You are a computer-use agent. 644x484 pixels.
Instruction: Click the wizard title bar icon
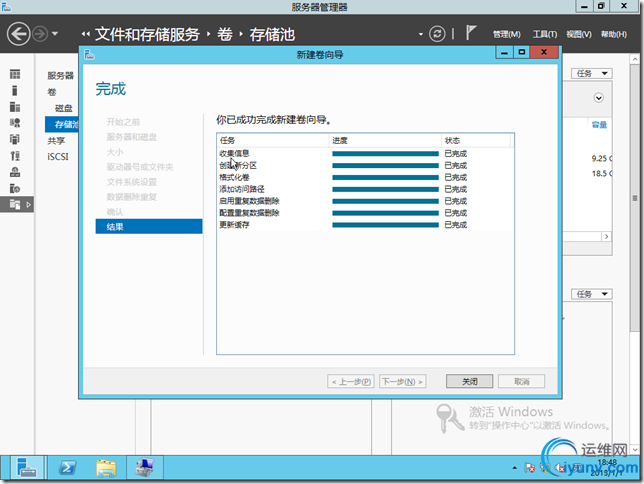[89, 54]
